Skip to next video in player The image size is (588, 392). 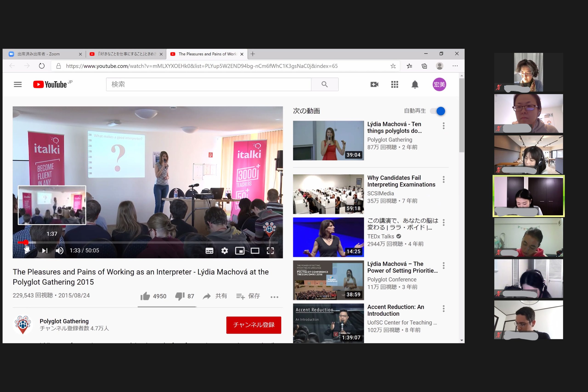click(x=45, y=251)
